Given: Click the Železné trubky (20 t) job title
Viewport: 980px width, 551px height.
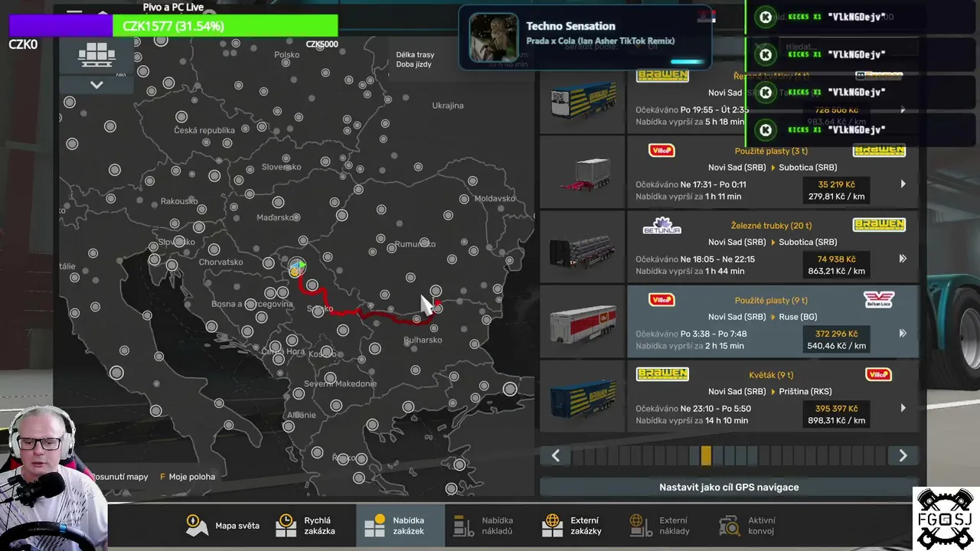Looking at the screenshot, I should click(x=771, y=226).
